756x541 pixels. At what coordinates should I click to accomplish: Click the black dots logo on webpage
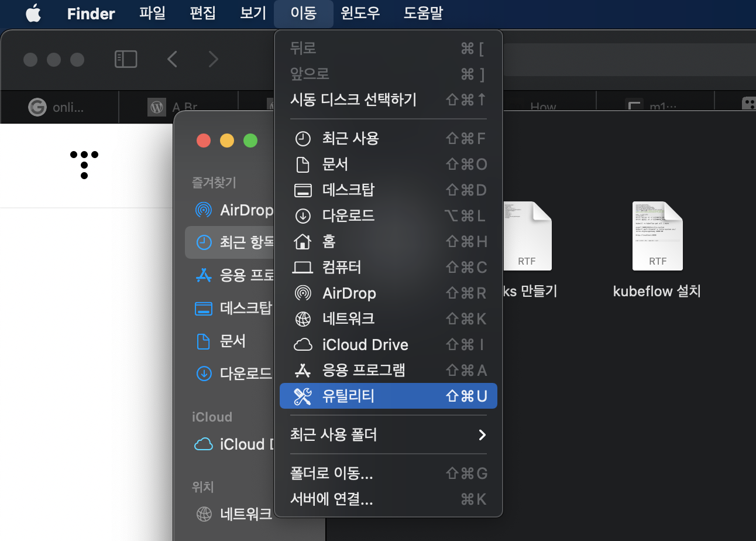pyautogui.click(x=84, y=165)
